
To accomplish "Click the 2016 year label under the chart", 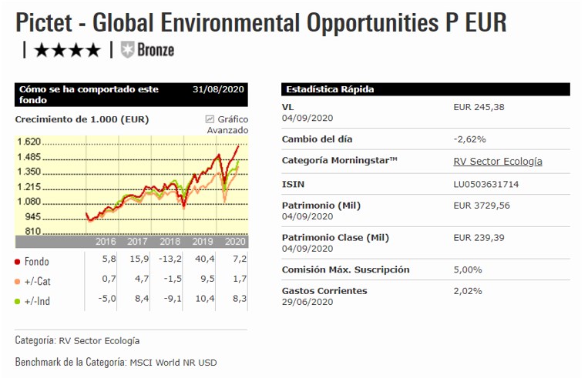I will 106,242.
